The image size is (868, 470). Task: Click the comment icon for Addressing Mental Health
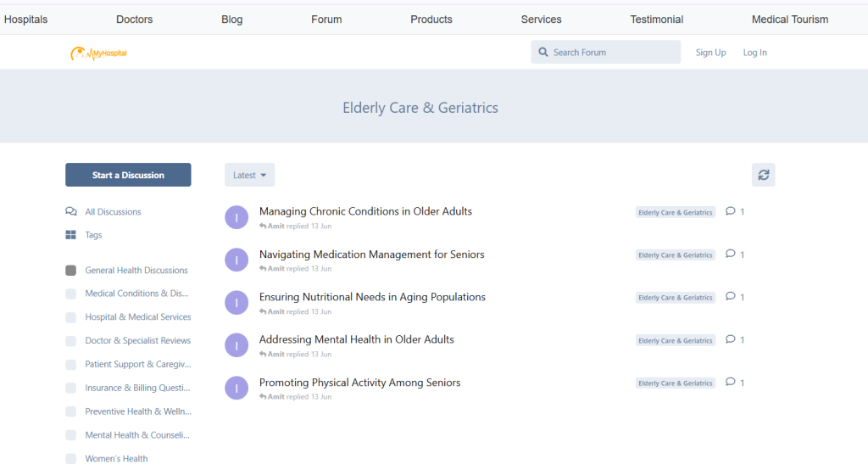pos(731,339)
